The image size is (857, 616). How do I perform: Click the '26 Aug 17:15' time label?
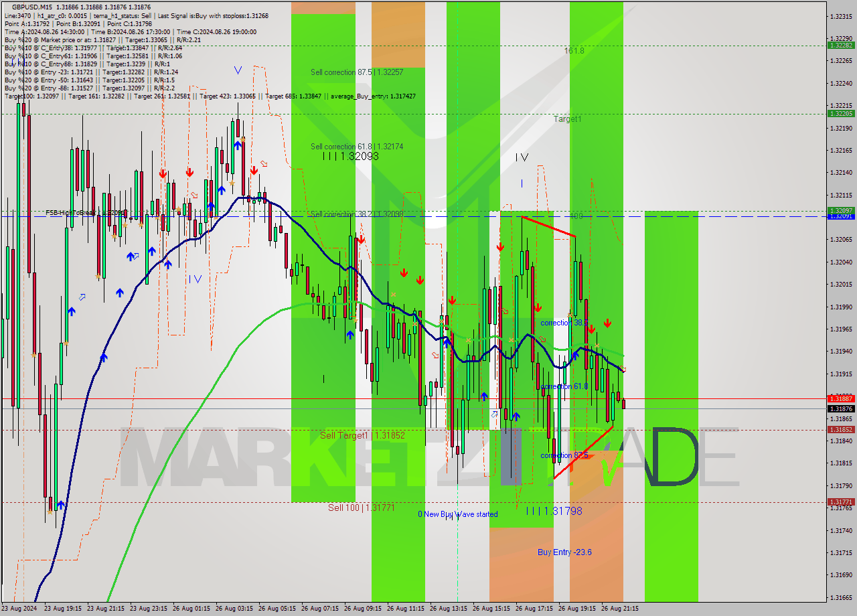tap(534, 609)
